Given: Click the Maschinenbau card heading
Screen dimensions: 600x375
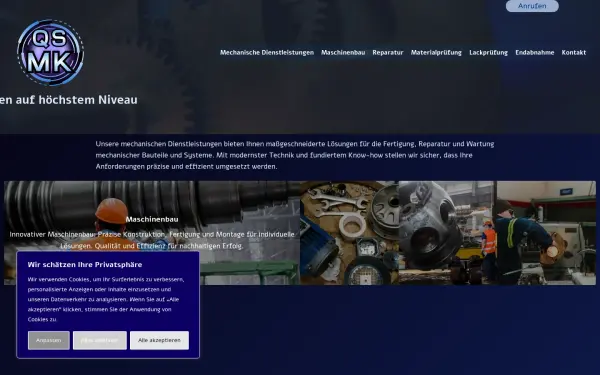Looking at the screenshot, I should click(x=152, y=219).
